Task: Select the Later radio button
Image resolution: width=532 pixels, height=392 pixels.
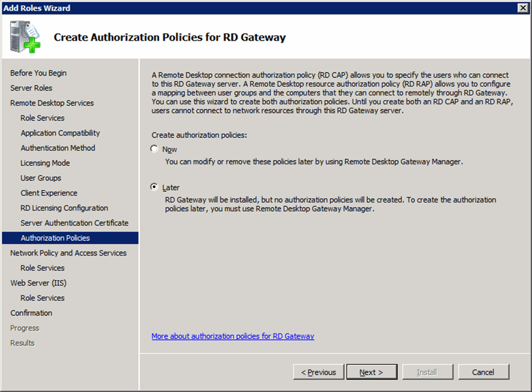Action: (155, 187)
